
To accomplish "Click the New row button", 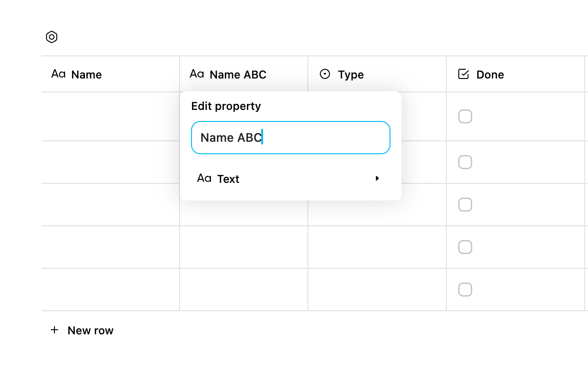I will 90,330.
